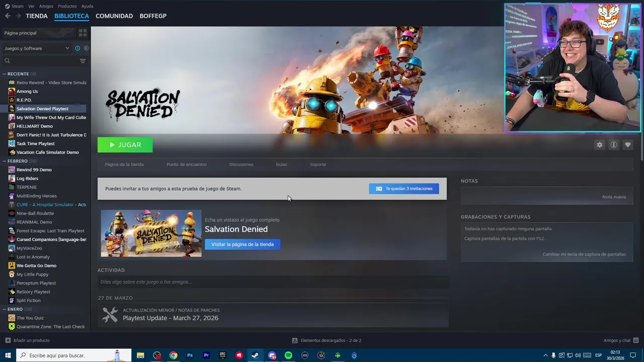Image resolution: width=644 pixels, height=362 pixels.
Task: Open friends and chat icon
Action: (636, 340)
